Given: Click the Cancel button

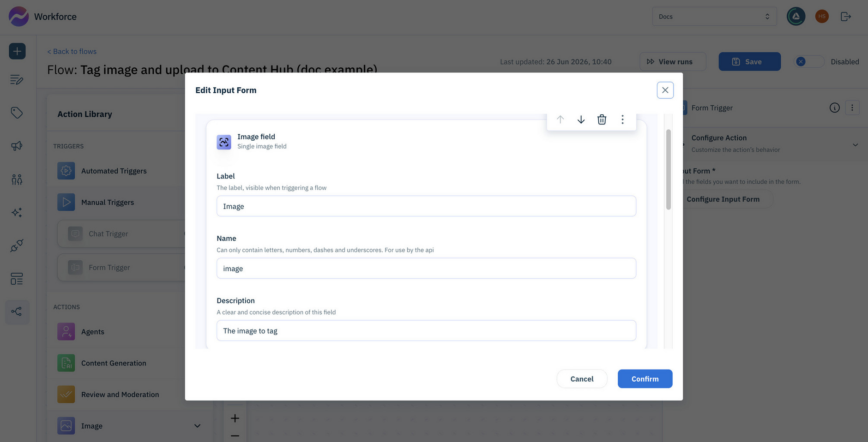Looking at the screenshot, I should tap(582, 379).
